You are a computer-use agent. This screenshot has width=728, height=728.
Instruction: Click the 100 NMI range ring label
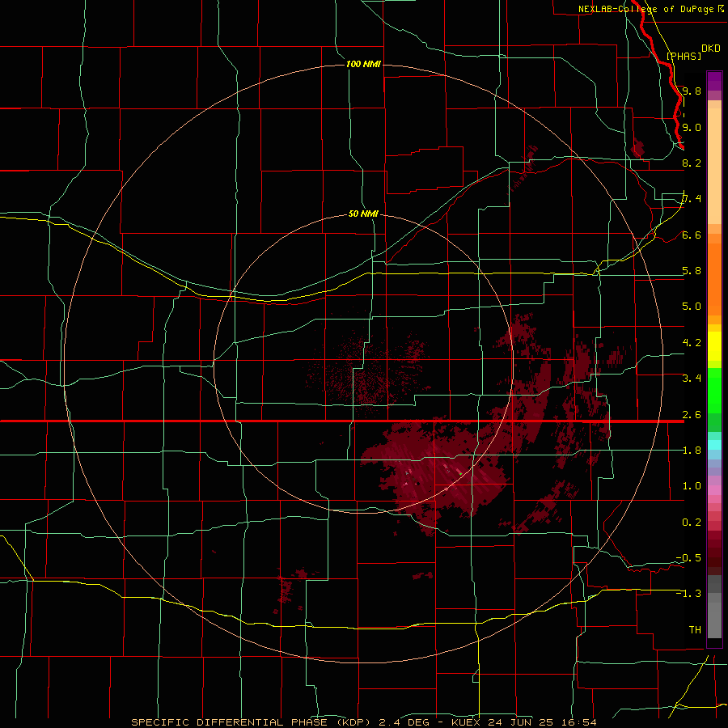[x=363, y=64]
